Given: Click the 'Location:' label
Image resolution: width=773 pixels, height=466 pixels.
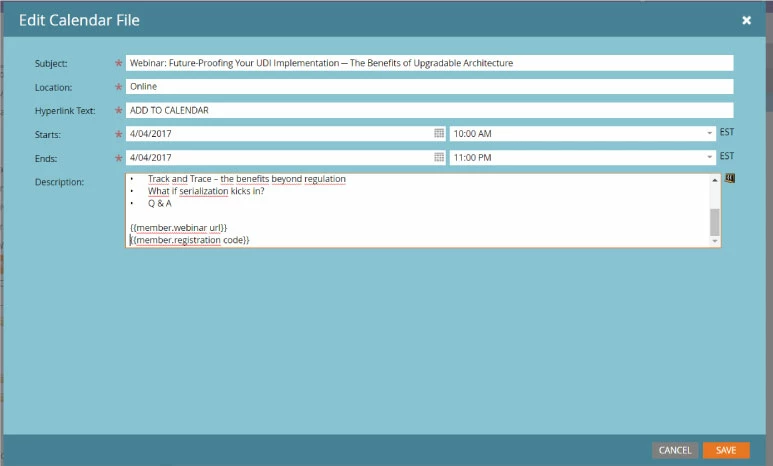Looking at the screenshot, I should [53, 87].
